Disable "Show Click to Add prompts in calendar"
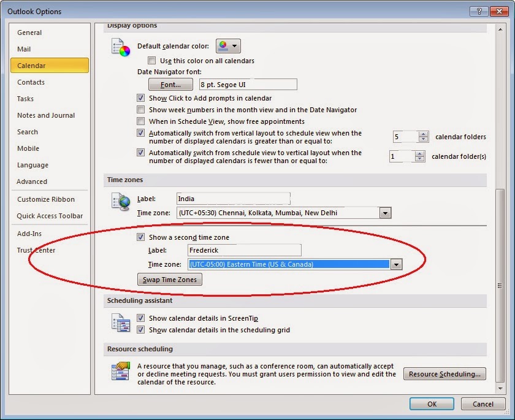The image size is (515, 420). 141,98
